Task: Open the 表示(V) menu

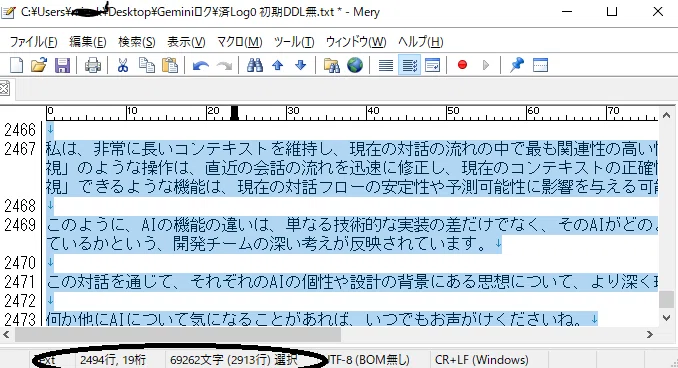Action: 186,42
